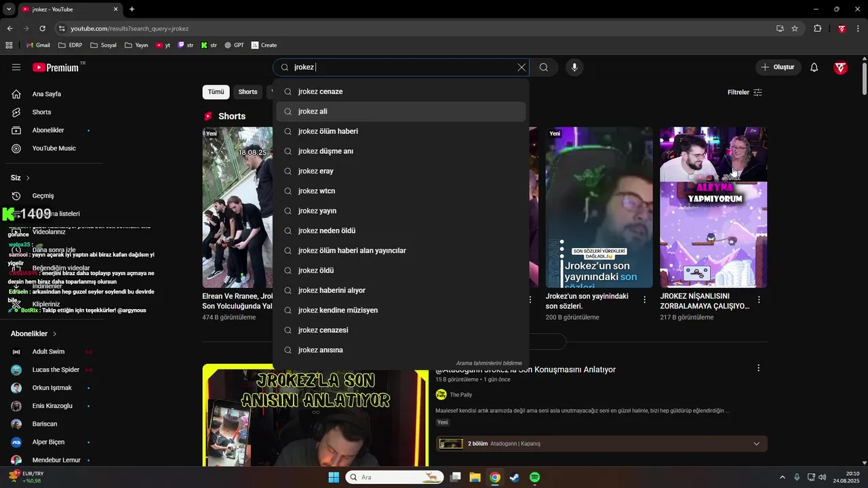Choose suggestion jrokez cenaze
868x488 pixels.
(401, 91)
